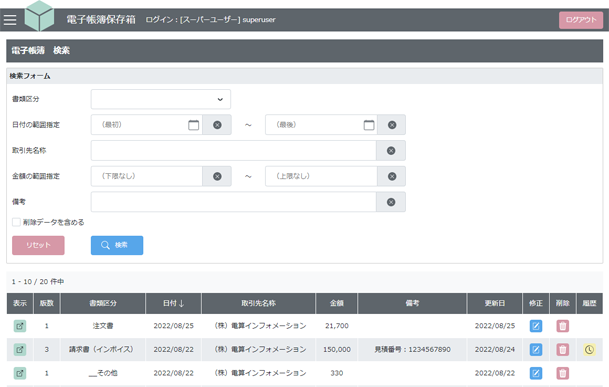
Task: Sort by 備考 table column header
Action: click(x=412, y=303)
